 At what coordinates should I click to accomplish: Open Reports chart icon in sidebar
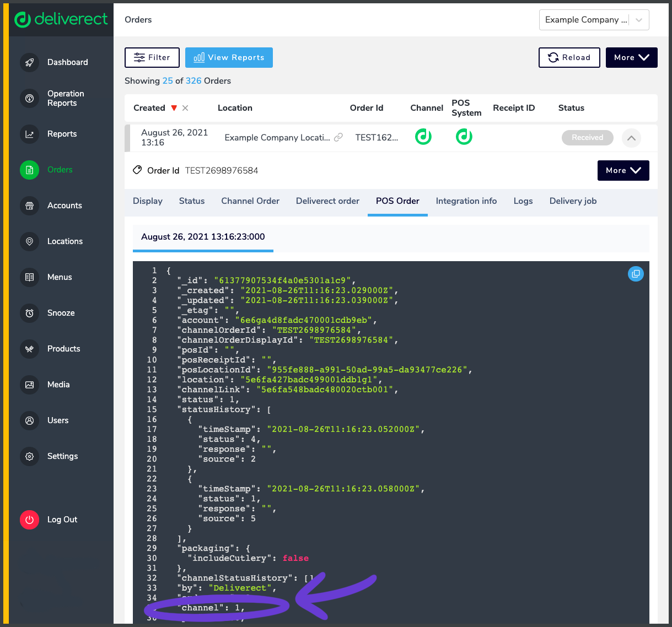click(30, 134)
